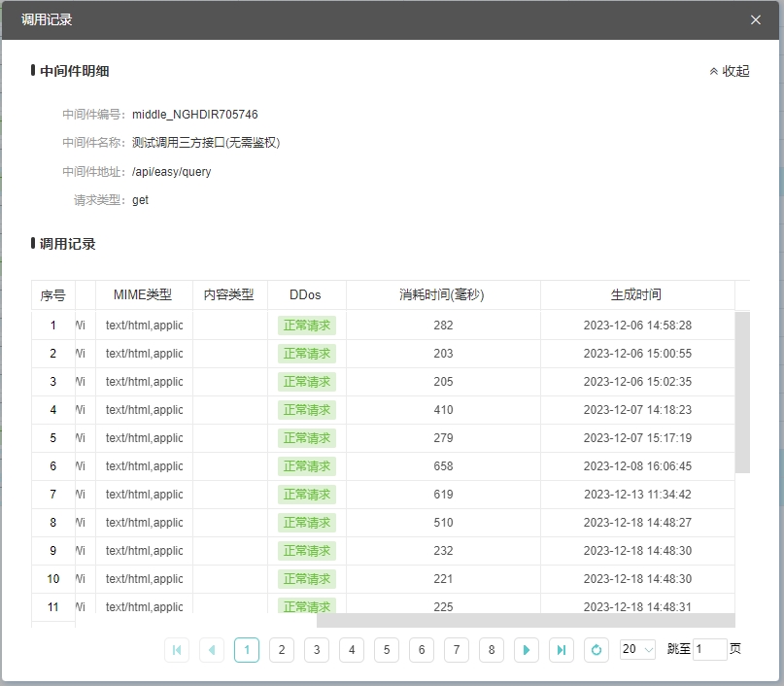
Task: Refresh the call records table
Action: click(597, 650)
